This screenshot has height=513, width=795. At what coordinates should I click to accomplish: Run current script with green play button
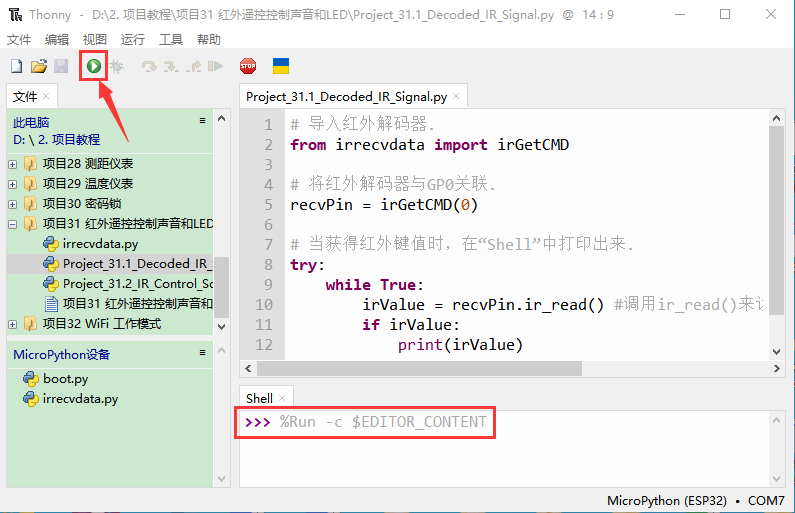coord(93,66)
